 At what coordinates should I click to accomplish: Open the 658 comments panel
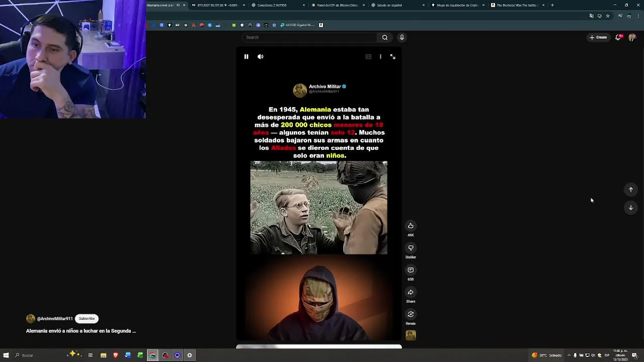pyautogui.click(x=411, y=270)
